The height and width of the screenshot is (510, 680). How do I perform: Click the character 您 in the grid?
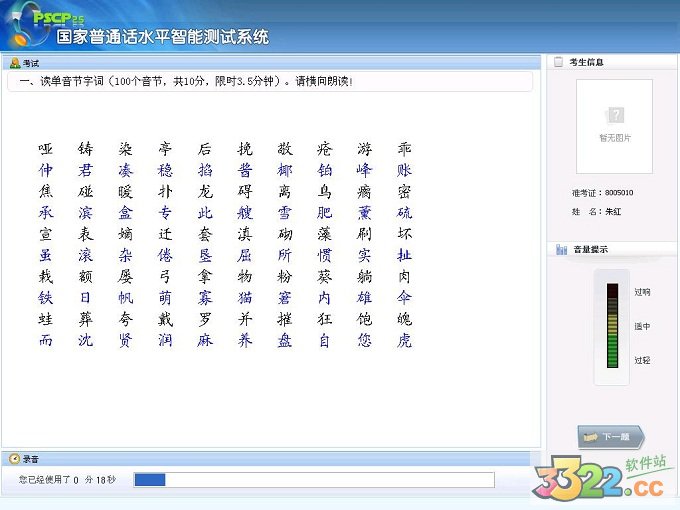364,340
